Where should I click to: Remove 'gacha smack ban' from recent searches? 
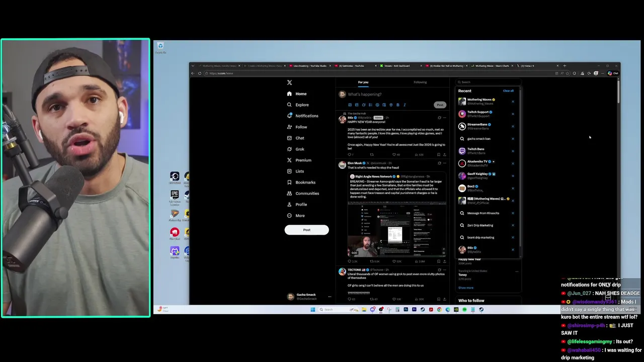click(x=513, y=139)
